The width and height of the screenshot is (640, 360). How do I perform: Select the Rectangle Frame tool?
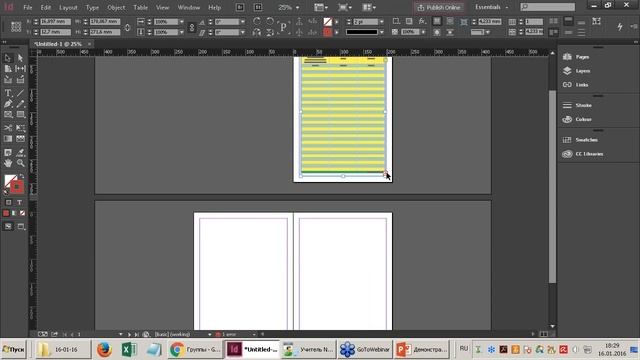8,115
